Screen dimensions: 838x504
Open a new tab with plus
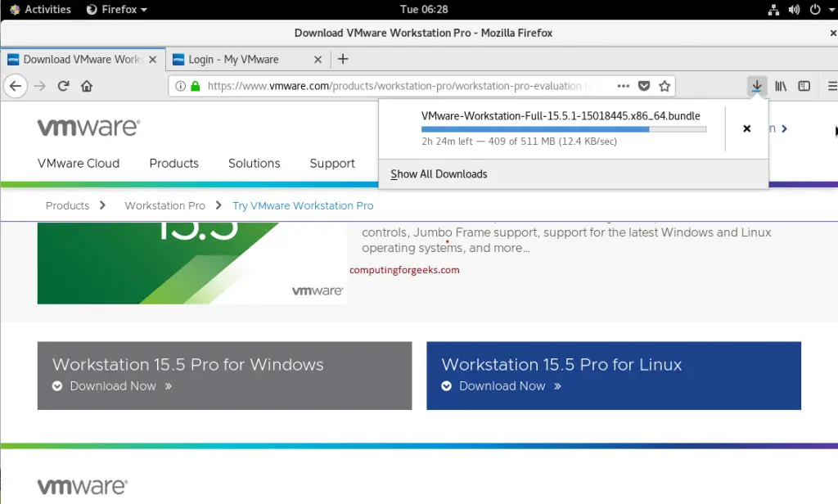point(343,59)
